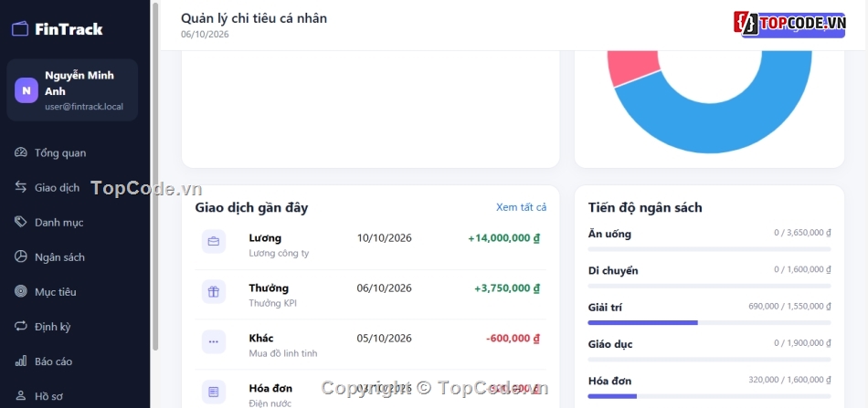The image size is (868, 408).
Task: Click the +14,000,000 ₫ amount
Action: pos(503,238)
